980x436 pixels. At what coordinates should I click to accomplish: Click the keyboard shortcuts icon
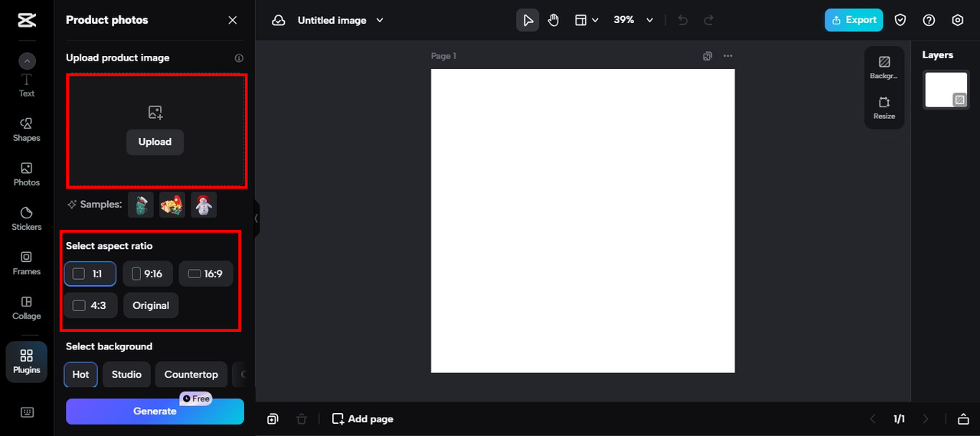(27, 412)
